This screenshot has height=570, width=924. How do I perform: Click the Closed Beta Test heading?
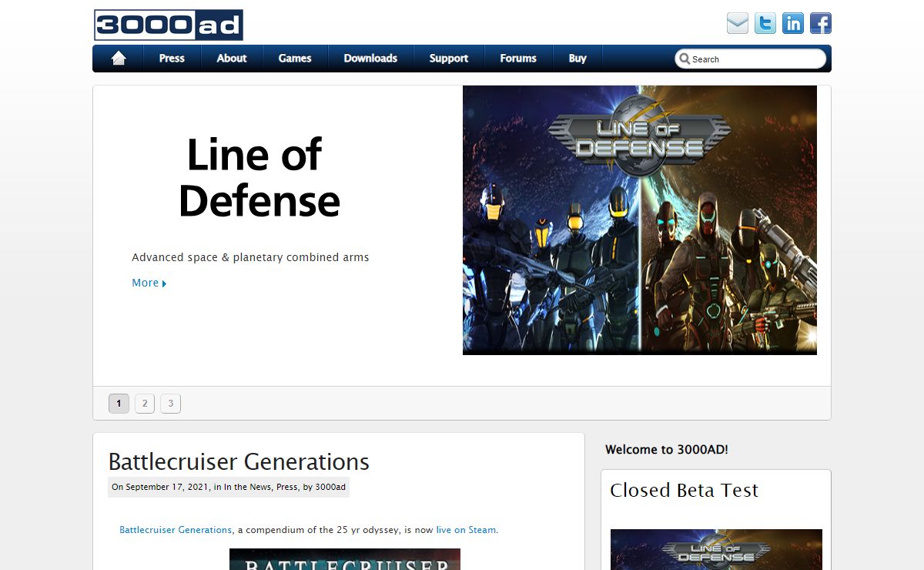click(684, 491)
